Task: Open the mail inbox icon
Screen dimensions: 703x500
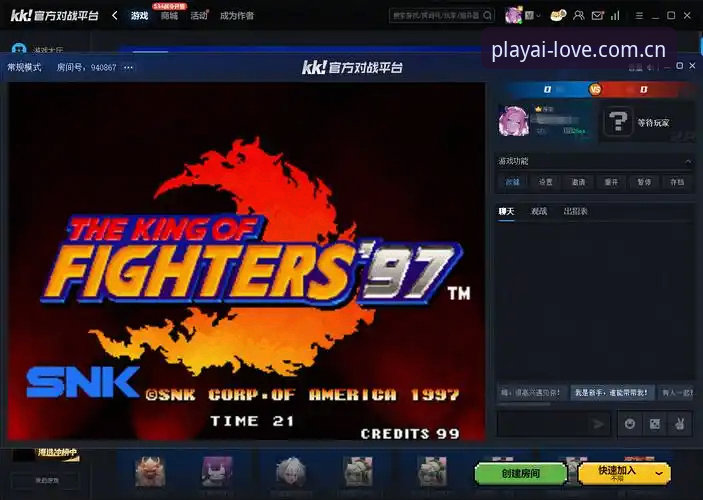Action: [x=597, y=16]
